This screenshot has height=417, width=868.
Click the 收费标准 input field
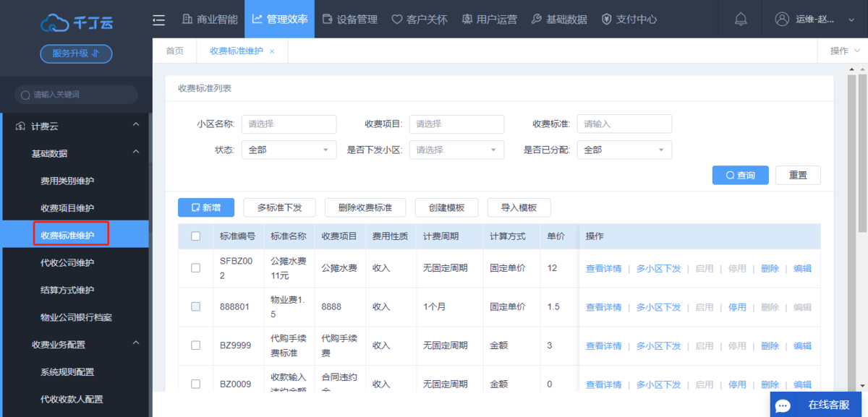624,124
